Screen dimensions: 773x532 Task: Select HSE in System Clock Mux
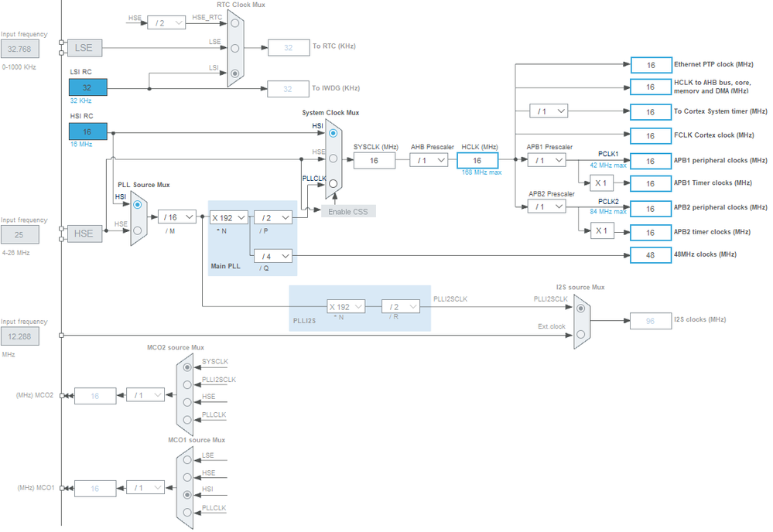[333, 159]
